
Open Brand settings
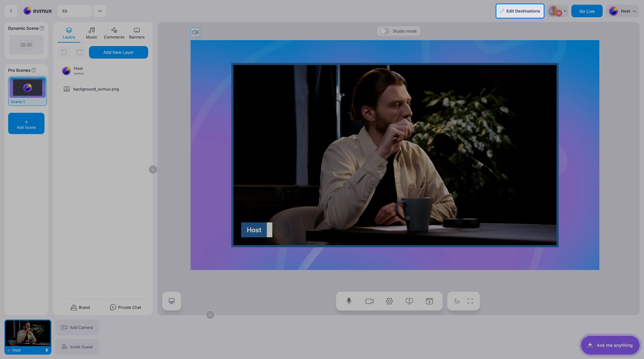coord(80,307)
